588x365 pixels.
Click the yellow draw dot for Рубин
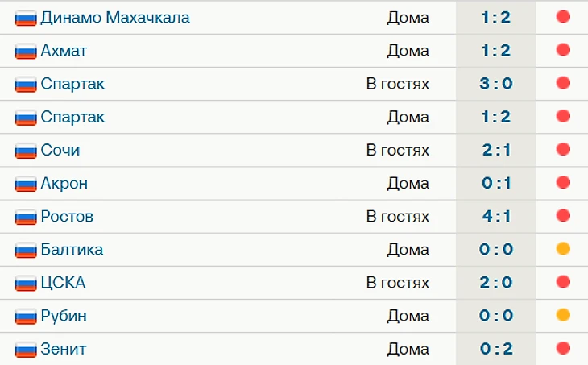tap(563, 315)
